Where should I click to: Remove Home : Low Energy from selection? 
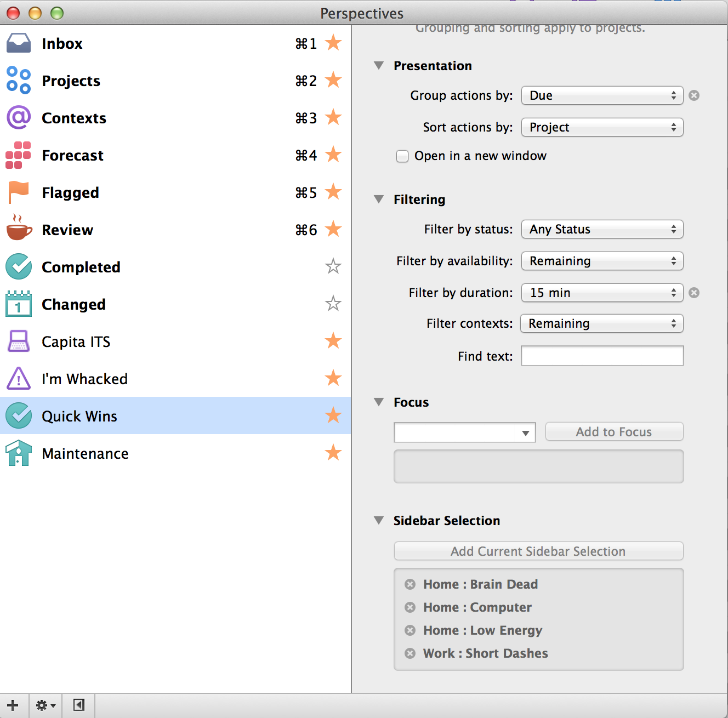pyautogui.click(x=410, y=630)
